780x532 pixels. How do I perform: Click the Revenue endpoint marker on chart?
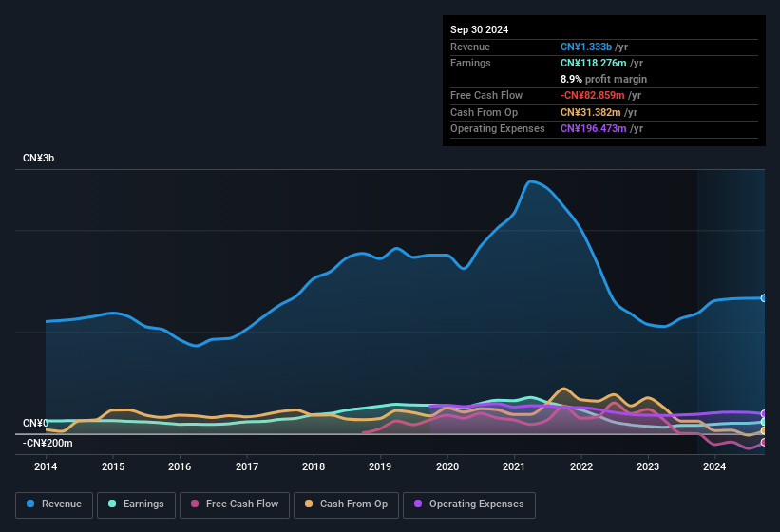tap(764, 298)
